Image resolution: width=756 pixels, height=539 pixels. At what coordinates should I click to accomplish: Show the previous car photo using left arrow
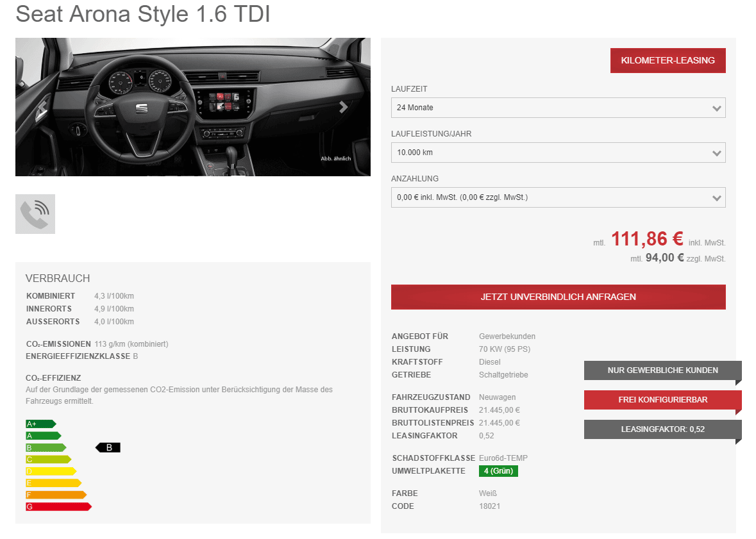(x=42, y=107)
